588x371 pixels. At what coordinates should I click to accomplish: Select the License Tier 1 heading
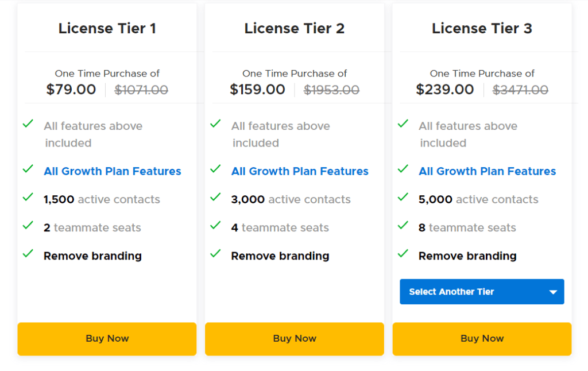[x=107, y=28]
